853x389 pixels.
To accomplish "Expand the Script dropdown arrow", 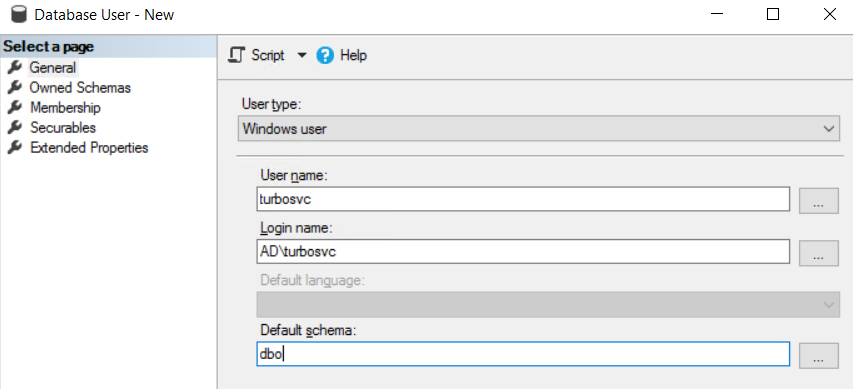I will tap(302, 55).
